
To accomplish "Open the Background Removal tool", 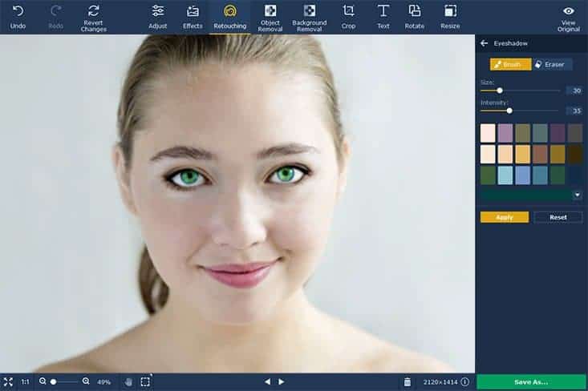I will 310,11.
